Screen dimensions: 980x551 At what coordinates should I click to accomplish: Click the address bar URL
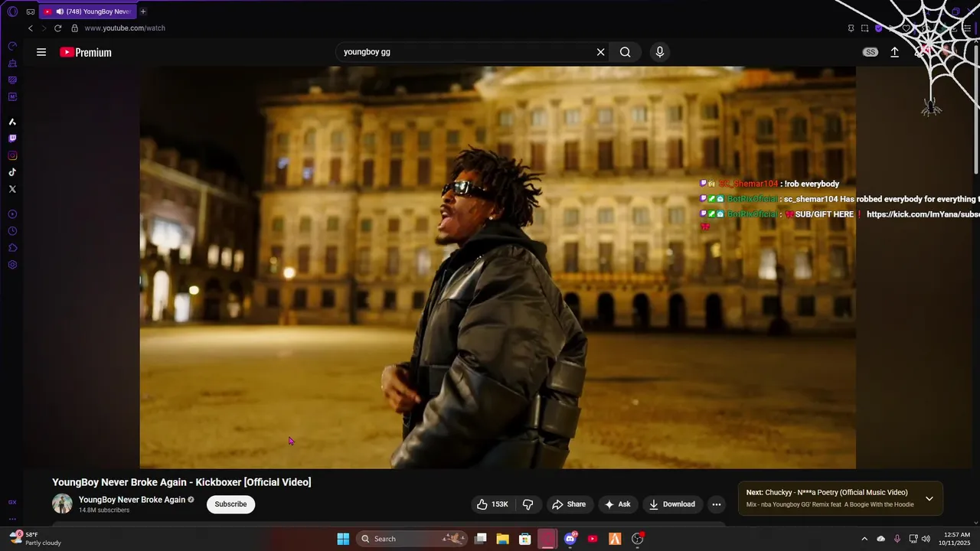(125, 28)
